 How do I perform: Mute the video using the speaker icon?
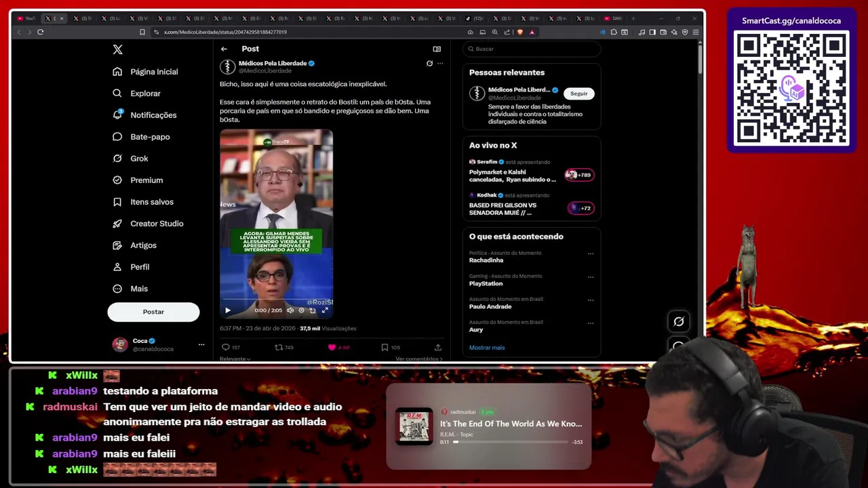(x=290, y=310)
